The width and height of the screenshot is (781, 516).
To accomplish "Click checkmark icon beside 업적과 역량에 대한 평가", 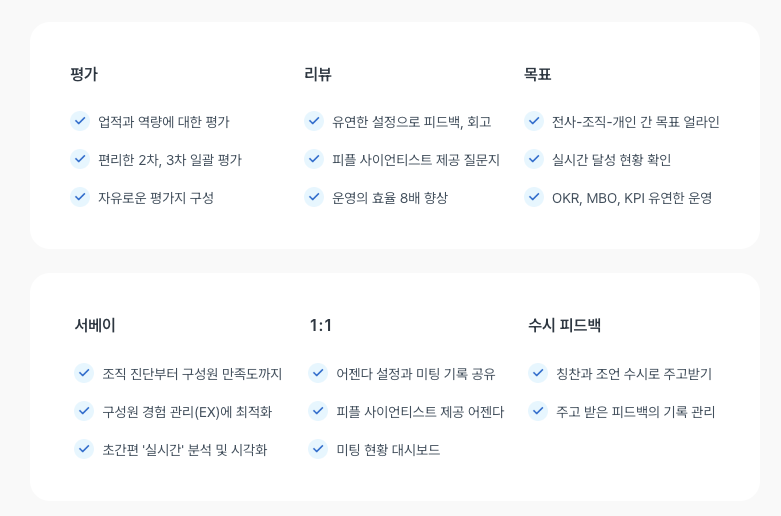I will pyautogui.click(x=80, y=121).
